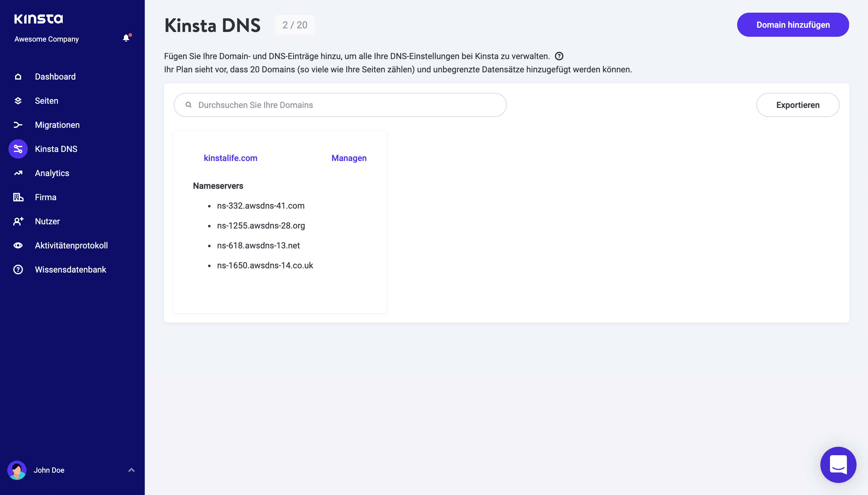Click the Kinsta logo
Viewport: 868px width, 495px height.
(38, 19)
